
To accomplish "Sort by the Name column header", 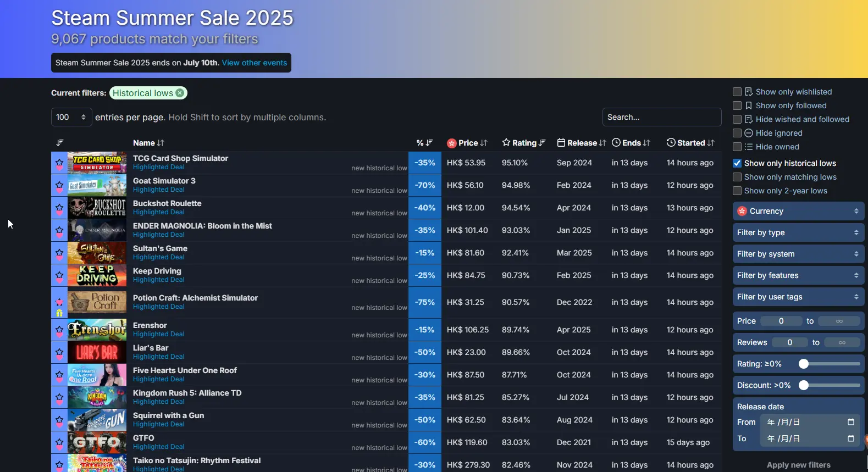I will (148, 143).
